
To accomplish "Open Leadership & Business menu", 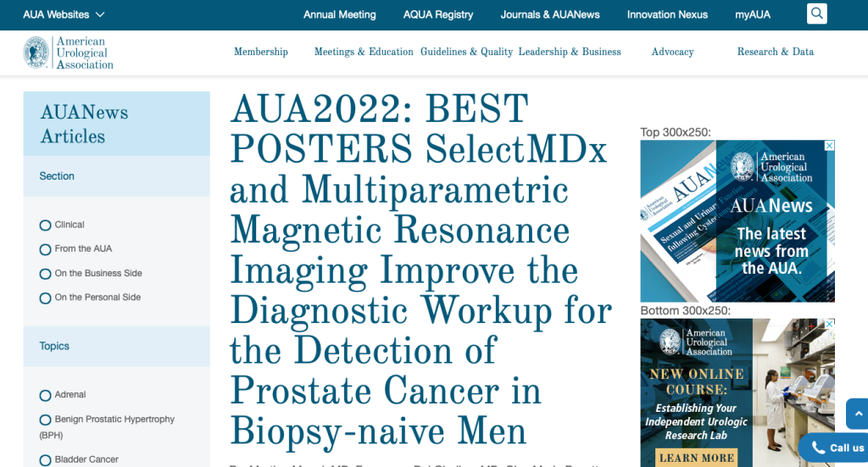I will tap(570, 52).
